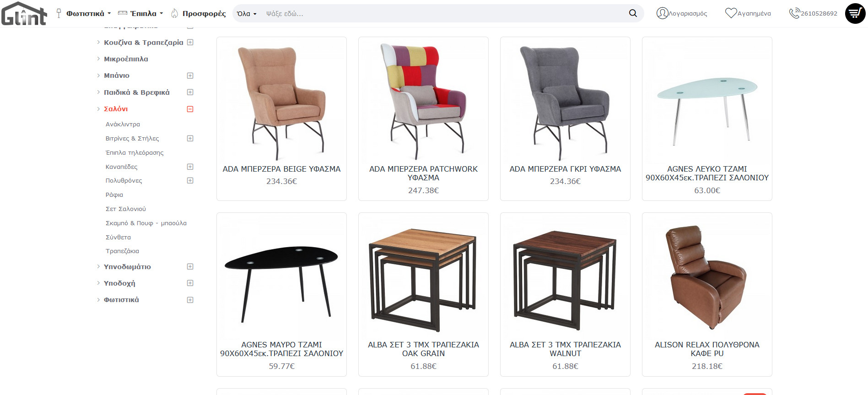The width and height of the screenshot is (868, 395).
Task: Collapse the Σαλόνι category with the minus box
Action: 190,109
